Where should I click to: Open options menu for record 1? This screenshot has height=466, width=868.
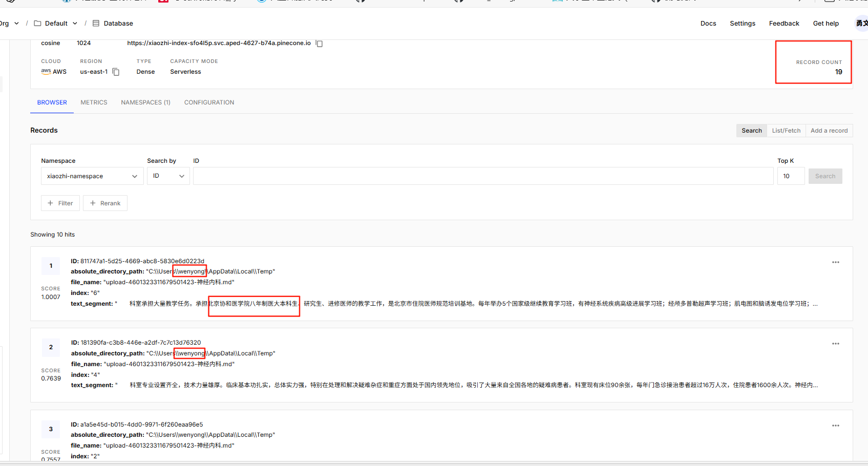pos(835,262)
